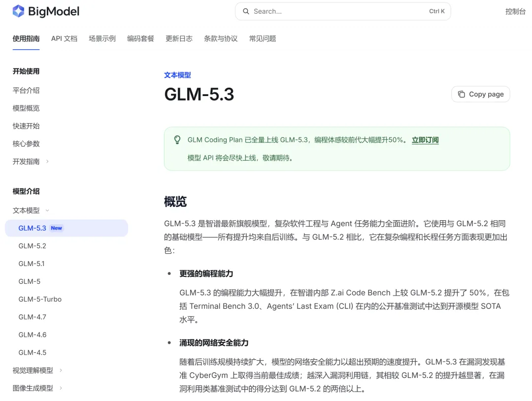
Task: Click the 模型介绍 sidebar heading
Action: pos(26,191)
